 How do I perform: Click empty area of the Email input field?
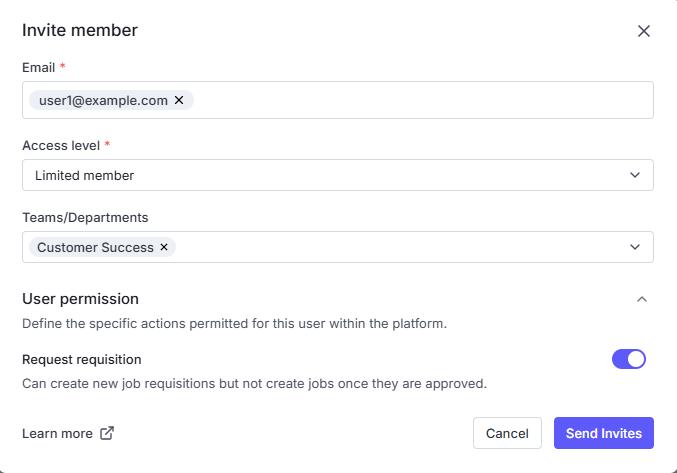pos(420,100)
